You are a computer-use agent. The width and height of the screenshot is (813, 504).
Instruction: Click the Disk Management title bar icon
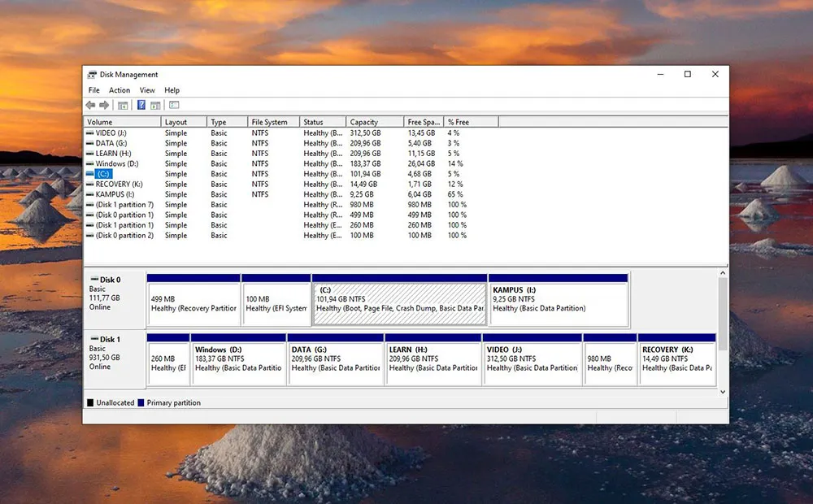pyautogui.click(x=92, y=74)
